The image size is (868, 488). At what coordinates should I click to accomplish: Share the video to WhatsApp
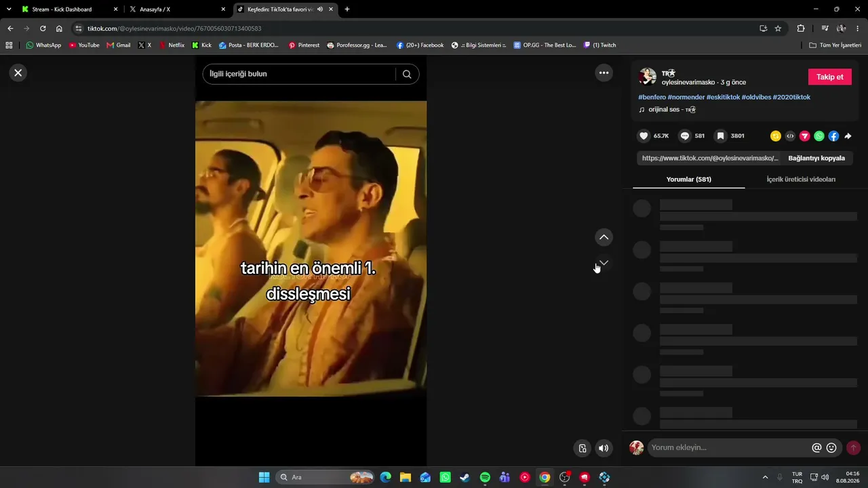pos(819,136)
